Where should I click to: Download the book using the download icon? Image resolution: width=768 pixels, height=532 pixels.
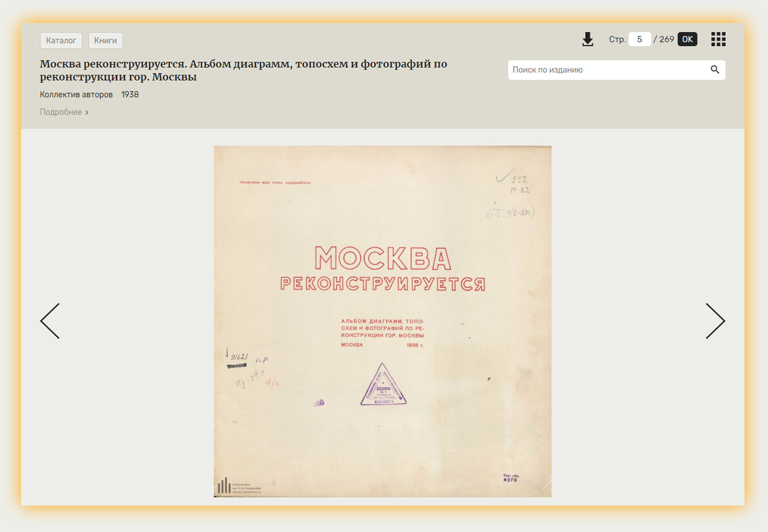point(588,39)
